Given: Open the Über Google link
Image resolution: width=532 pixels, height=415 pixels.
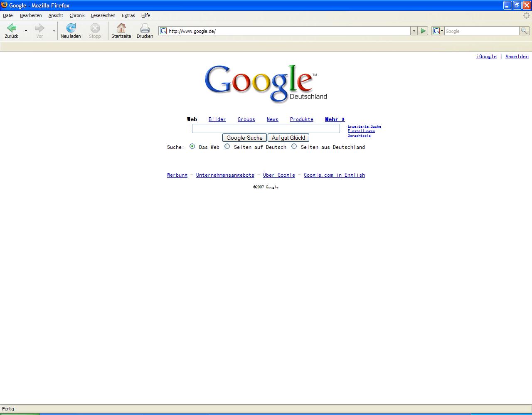Looking at the screenshot, I should click(279, 175).
